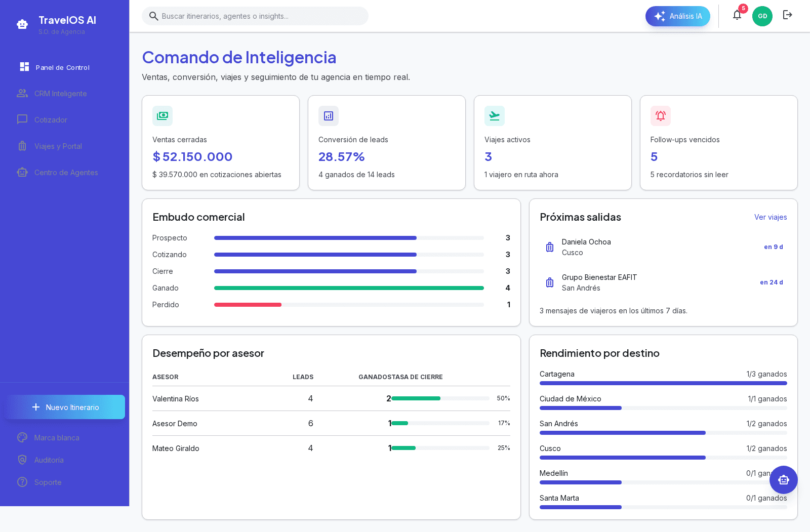Open Centro de Agentes section

coord(65,172)
